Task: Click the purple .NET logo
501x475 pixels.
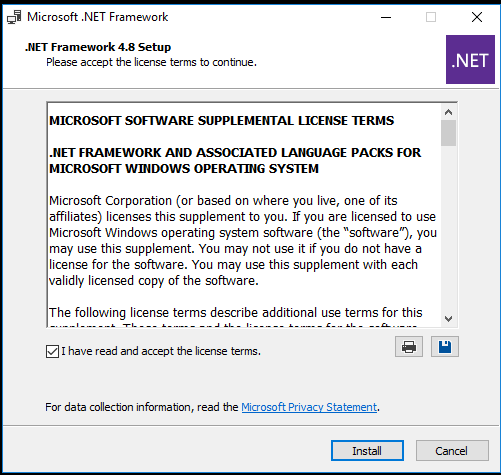Action: [470, 59]
